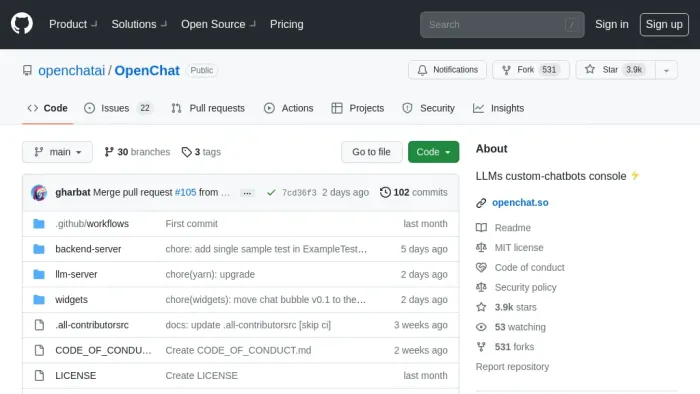
Task: Expand the Open Source menu
Action: point(218,24)
